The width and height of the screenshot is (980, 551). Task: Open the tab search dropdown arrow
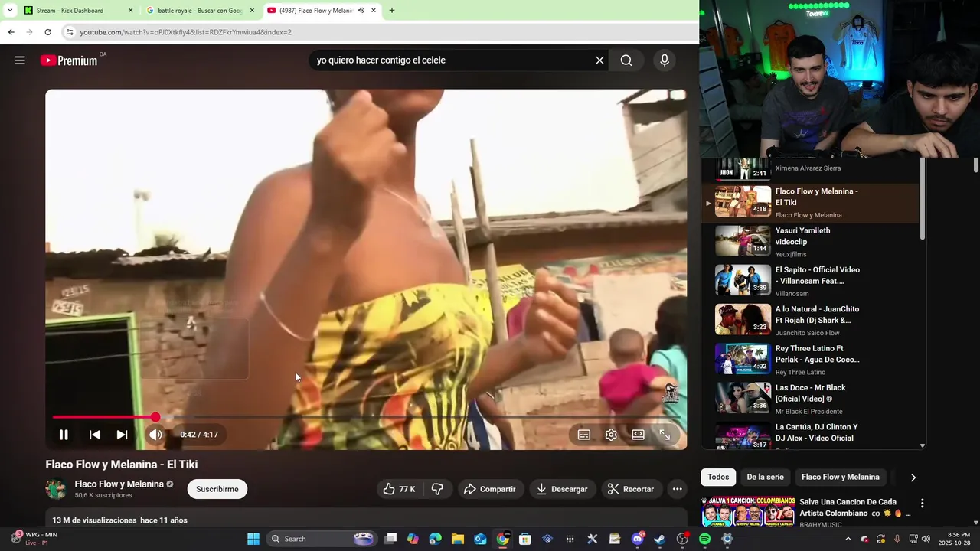point(10,11)
